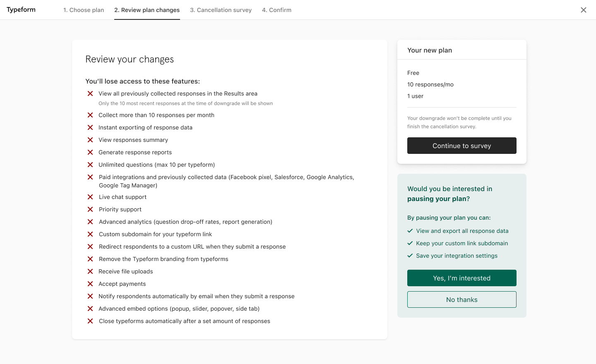Select the Review plan changes step
The height and width of the screenshot is (364, 596).
point(147,10)
